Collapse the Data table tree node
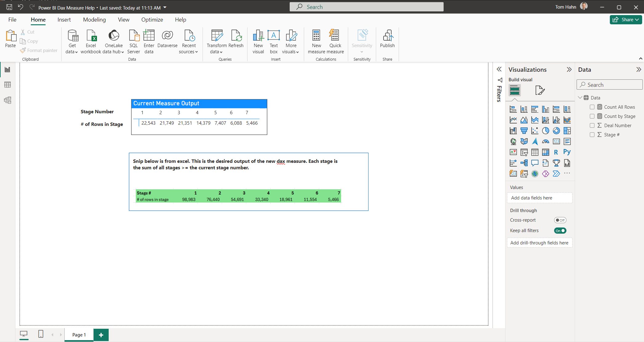 tap(580, 98)
